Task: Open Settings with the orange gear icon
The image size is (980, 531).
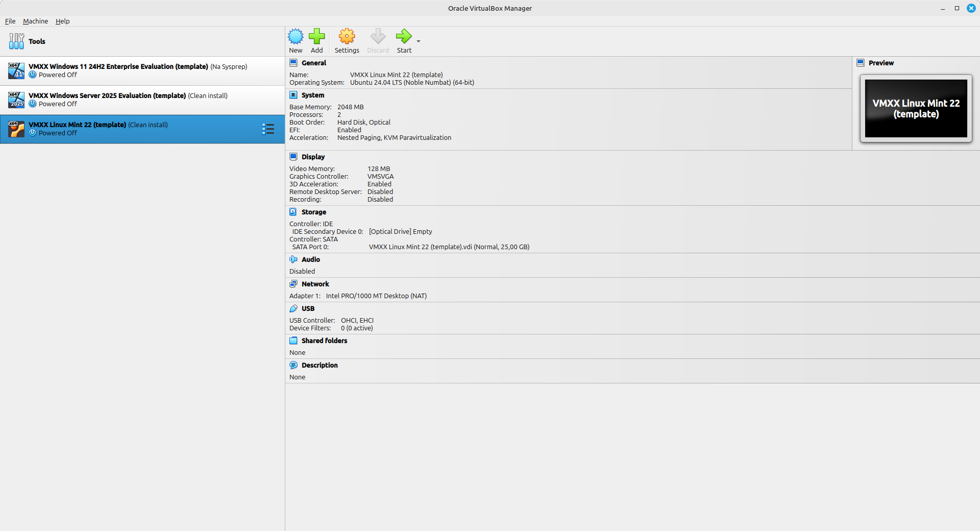Action: pos(347,37)
